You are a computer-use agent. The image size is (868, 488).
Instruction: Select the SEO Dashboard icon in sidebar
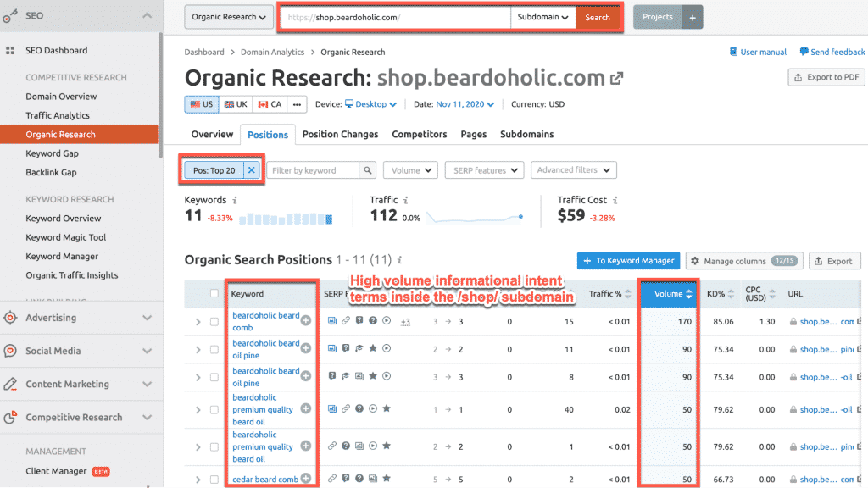point(12,50)
